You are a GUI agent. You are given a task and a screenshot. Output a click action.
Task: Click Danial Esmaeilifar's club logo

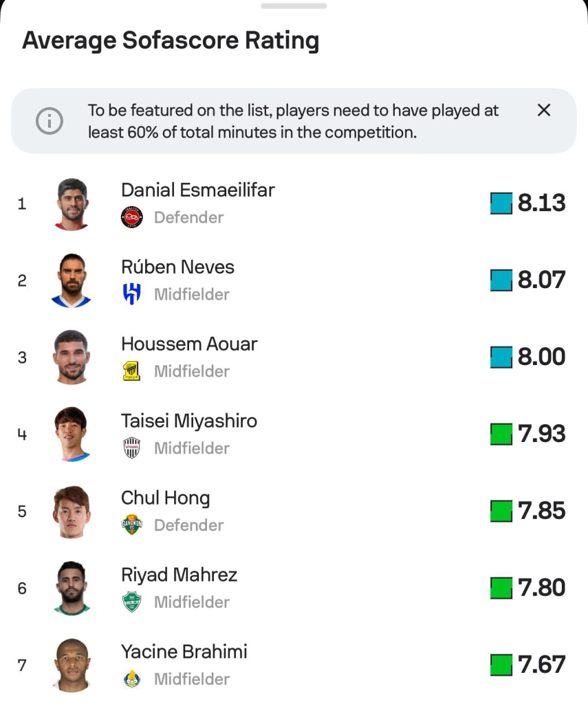click(x=131, y=217)
